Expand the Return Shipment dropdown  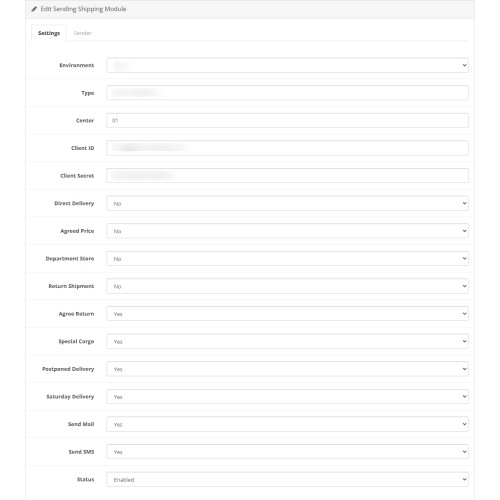click(287, 286)
